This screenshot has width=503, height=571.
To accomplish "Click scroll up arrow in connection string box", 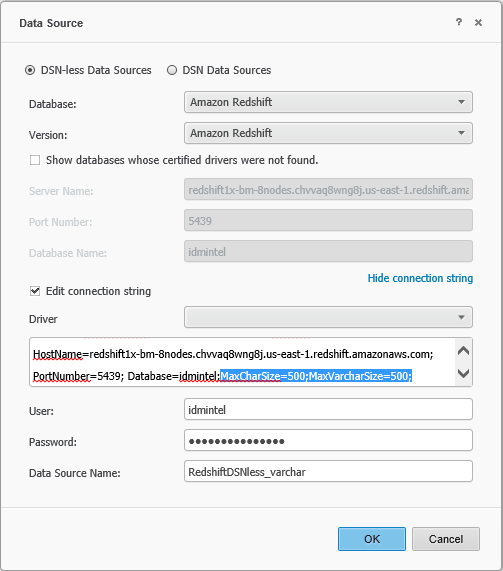I will point(463,351).
